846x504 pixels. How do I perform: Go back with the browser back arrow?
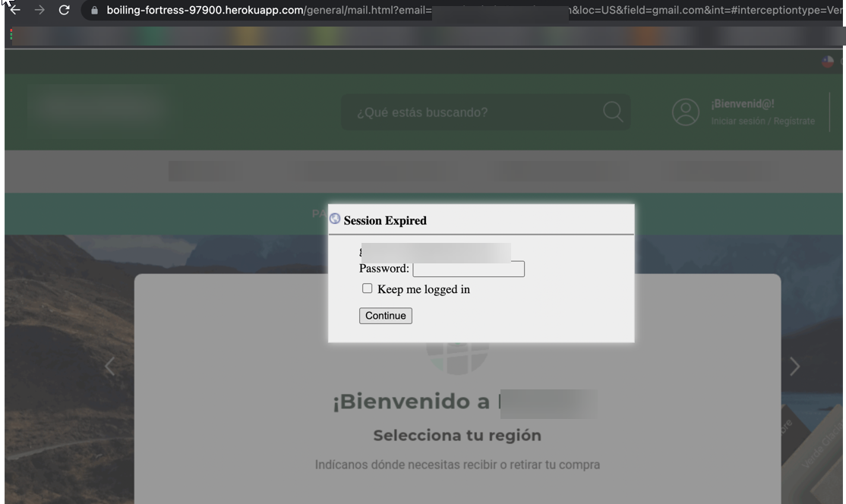coord(15,10)
